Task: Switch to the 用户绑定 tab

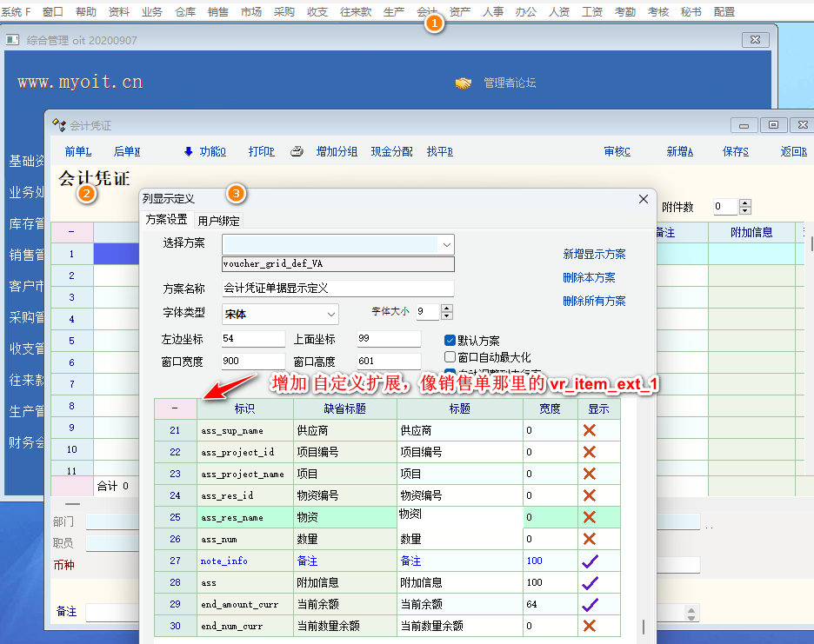Action: (x=218, y=221)
